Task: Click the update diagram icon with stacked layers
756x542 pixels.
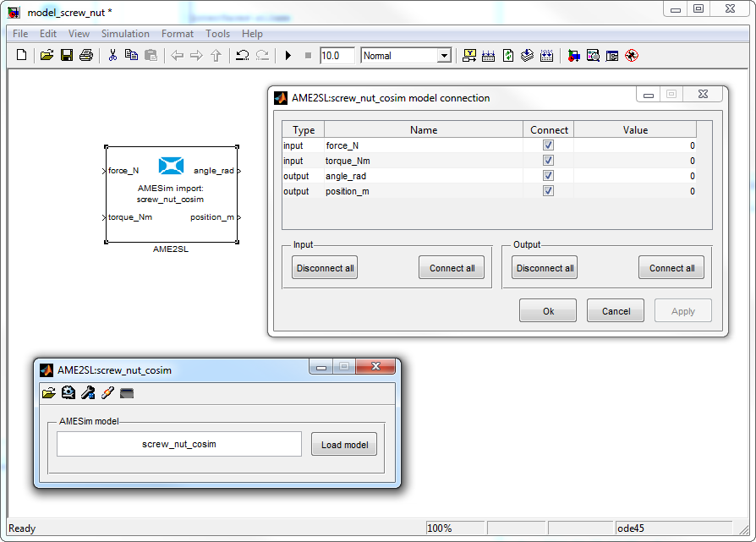Action: (x=527, y=56)
